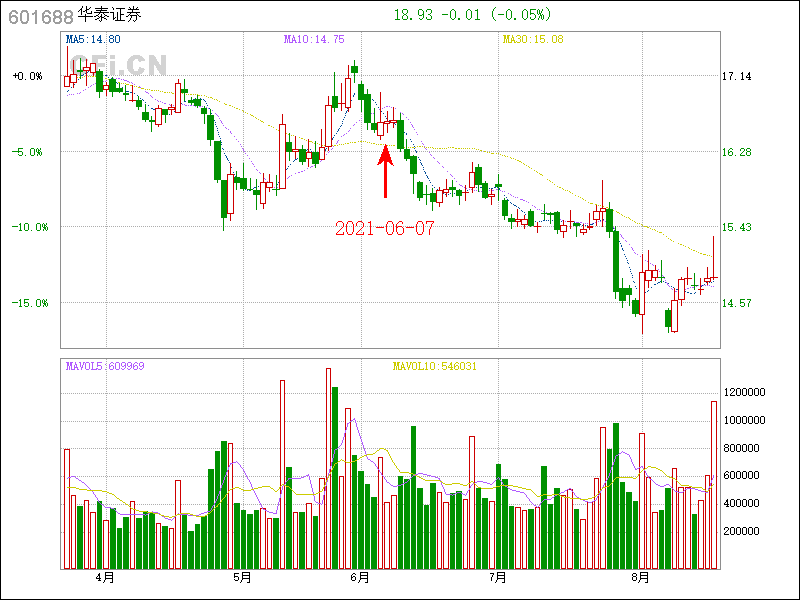Click the stock name 华泰证券
800x600 pixels.
point(109,16)
